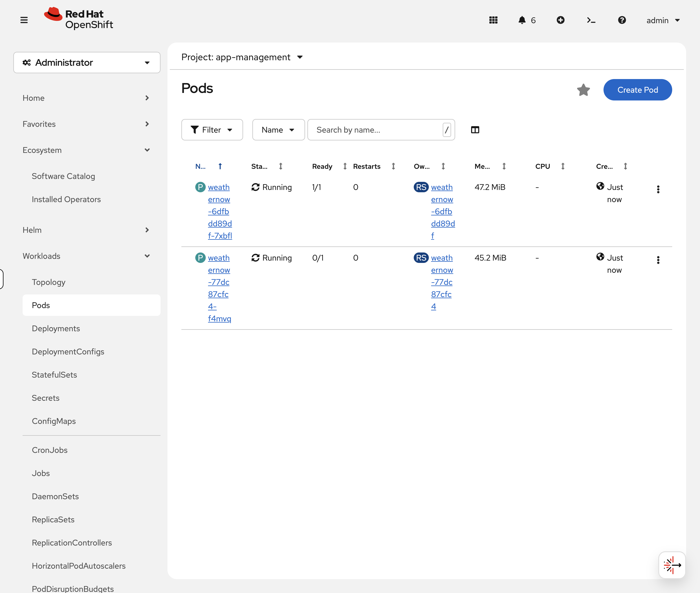Screen dimensions: 700x593
Task: Open the web terminal icon
Action: pyautogui.click(x=591, y=20)
